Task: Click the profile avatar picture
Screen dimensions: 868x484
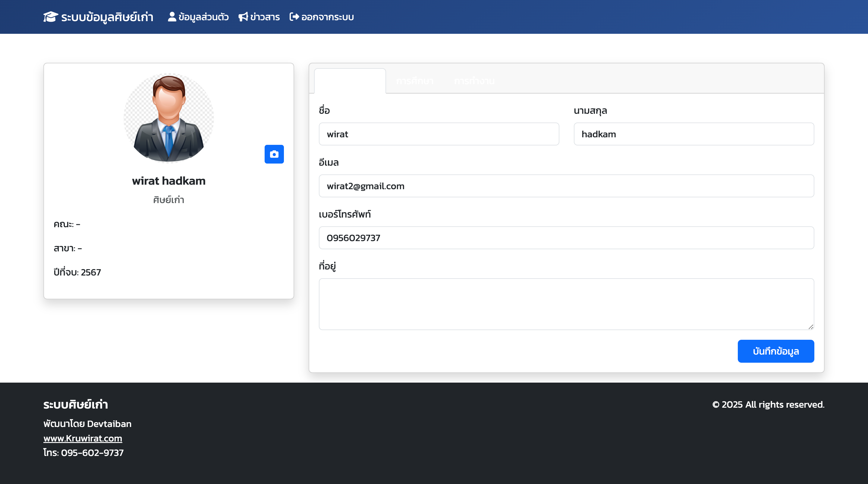Action: coord(168,118)
